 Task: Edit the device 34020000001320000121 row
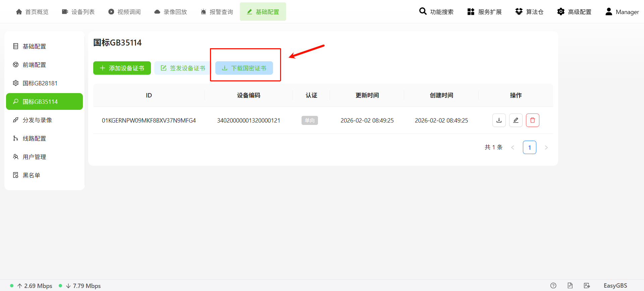pos(516,120)
